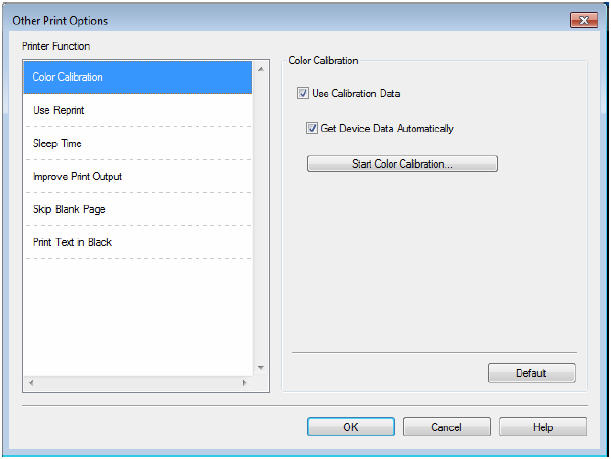Click the Start Color Calibration button

pyautogui.click(x=402, y=164)
